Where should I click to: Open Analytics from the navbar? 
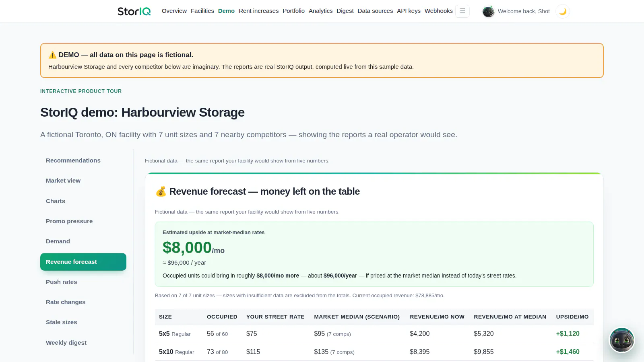point(321,11)
